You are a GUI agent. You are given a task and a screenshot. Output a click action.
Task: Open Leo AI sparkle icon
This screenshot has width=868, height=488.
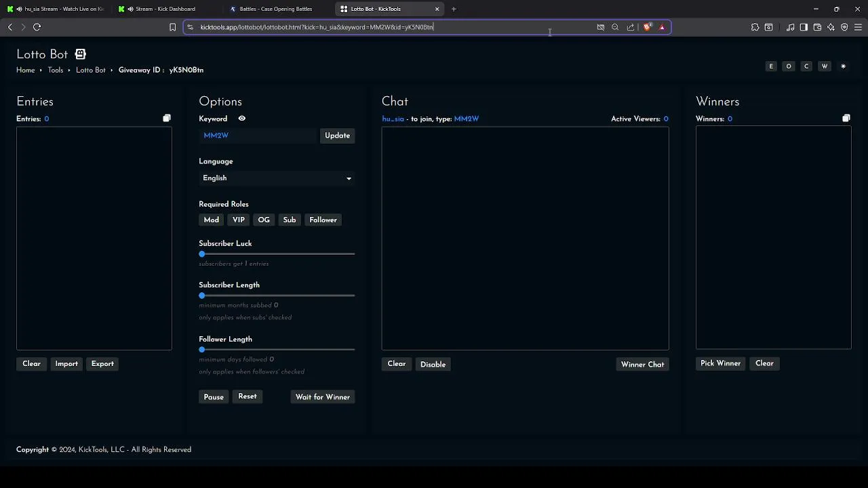pos(831,27)
